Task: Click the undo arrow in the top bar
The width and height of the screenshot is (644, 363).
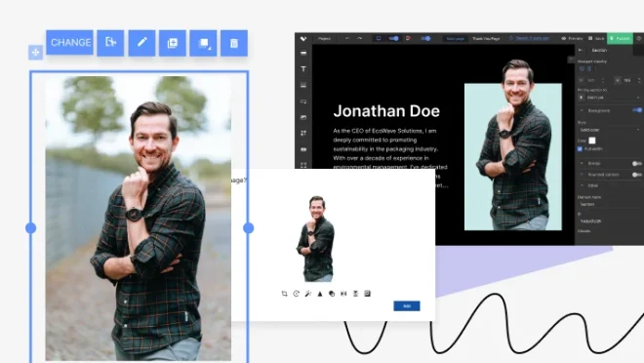Action: pyautogui.click(x=347, y=38)
